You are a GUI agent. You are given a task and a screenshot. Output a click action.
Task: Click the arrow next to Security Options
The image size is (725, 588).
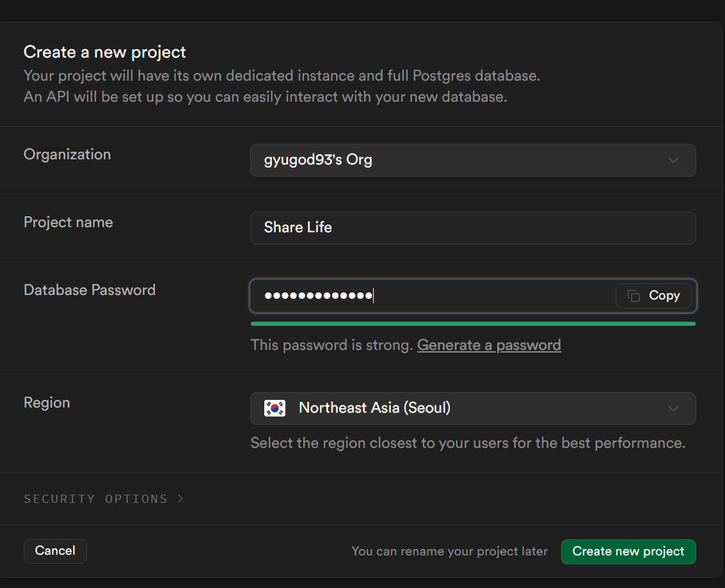180,498
